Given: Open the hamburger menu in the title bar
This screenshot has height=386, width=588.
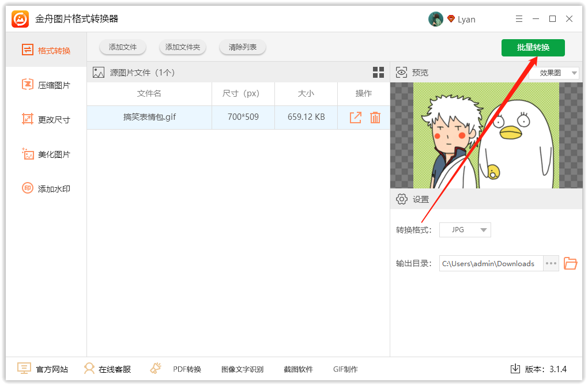Looking at the screenshot, I should 519,18.
